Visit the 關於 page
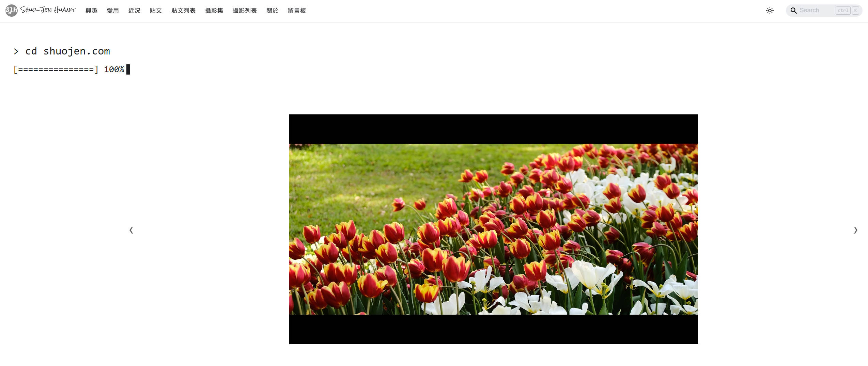The image size is (868, 366). click(x=272, y=11)
